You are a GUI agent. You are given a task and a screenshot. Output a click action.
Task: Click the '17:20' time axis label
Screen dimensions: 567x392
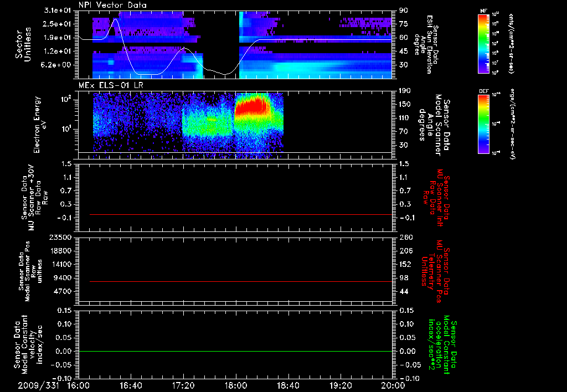[x=183, y=385]
